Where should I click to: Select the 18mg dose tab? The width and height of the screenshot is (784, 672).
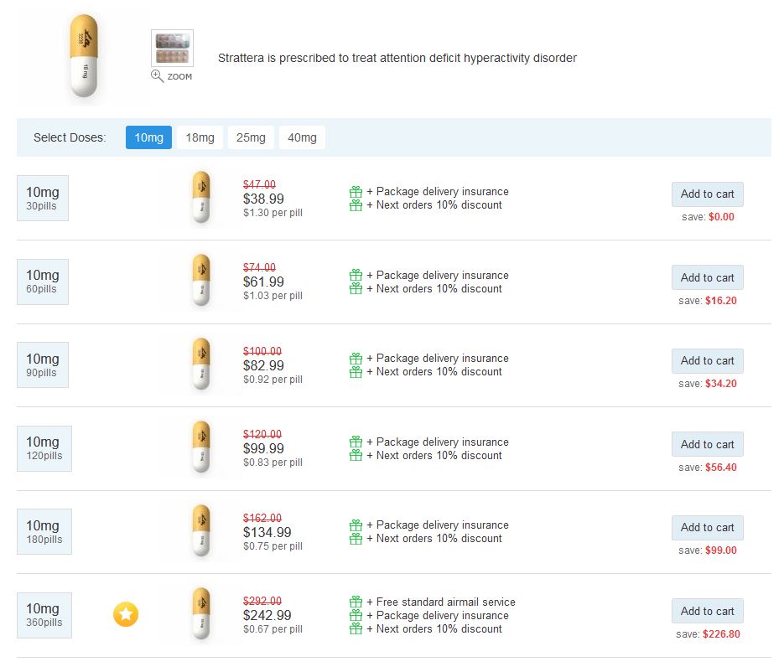[x=200, y=137]
